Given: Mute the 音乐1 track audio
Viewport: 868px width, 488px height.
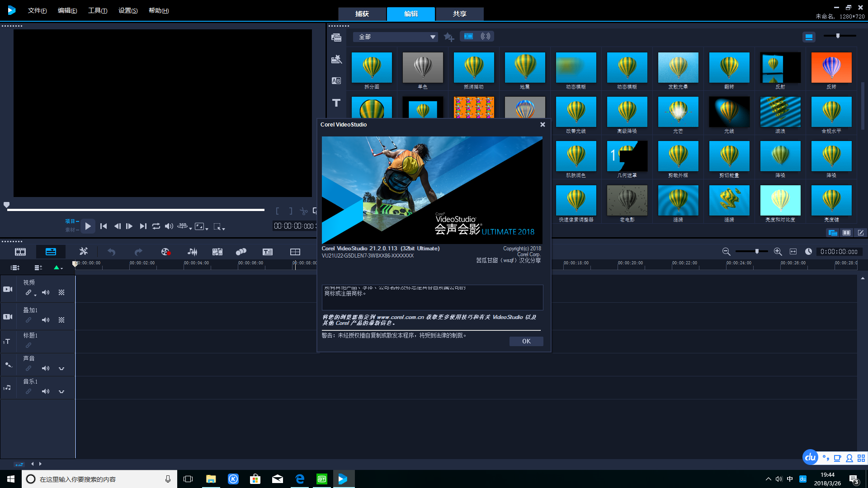Looking at the screenshot, I should [x=46, y=391].
